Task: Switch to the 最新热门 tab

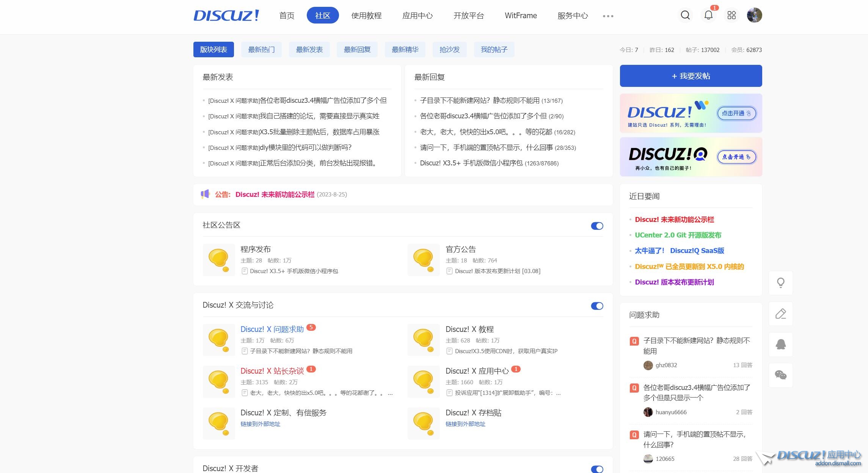Action: point(261,50)
